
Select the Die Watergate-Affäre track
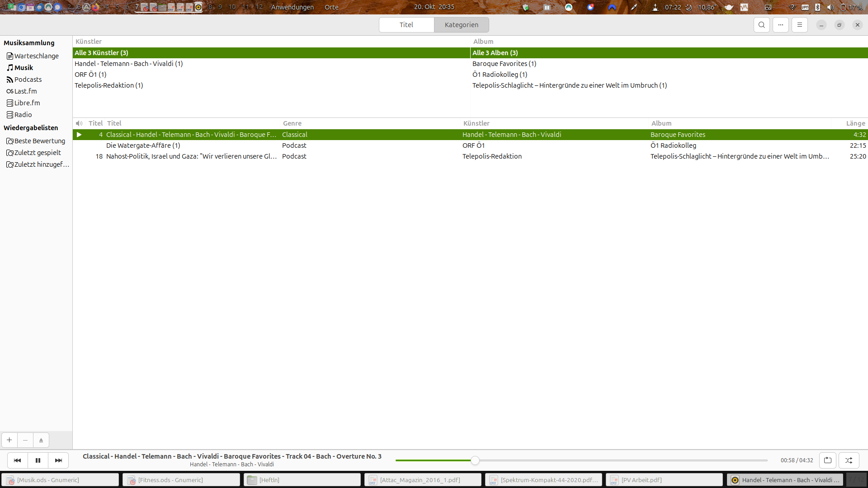[x=143, y=145]
